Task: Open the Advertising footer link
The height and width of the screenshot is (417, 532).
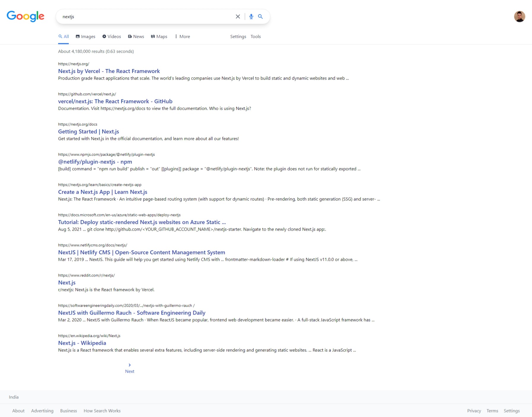Action: point(42,411)
